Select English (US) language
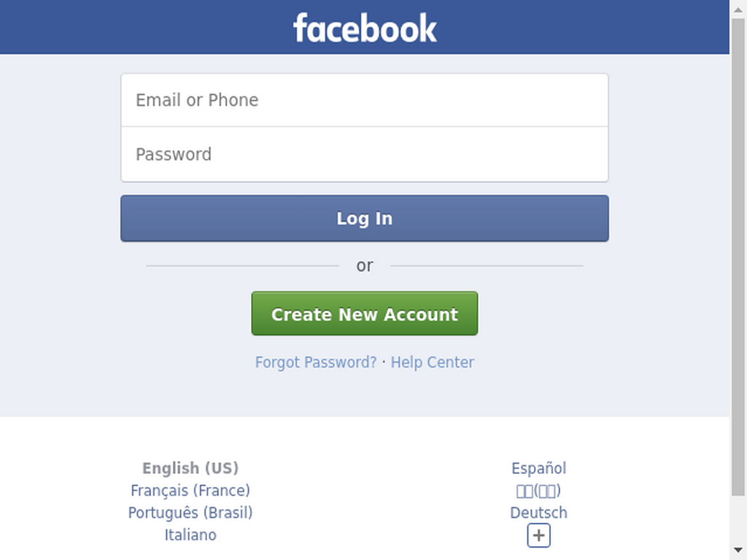The width and height of the screenshot is (747, 560). click(190, 468)
